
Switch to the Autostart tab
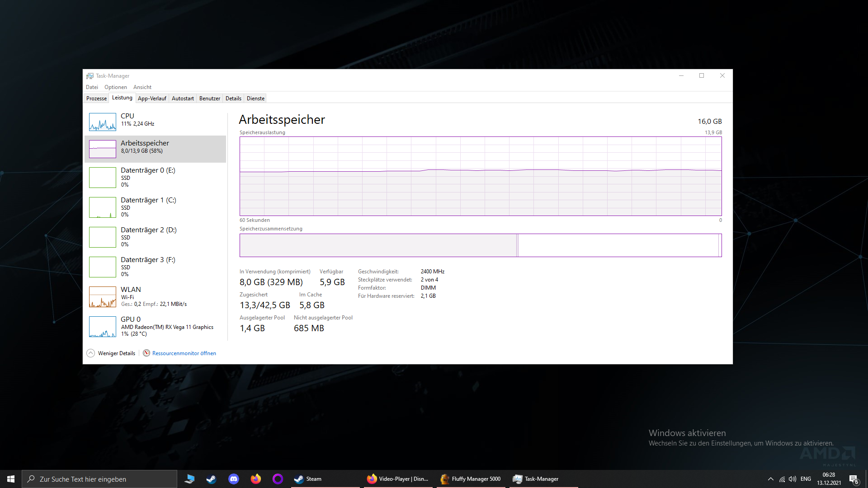(x=183, y=99)
